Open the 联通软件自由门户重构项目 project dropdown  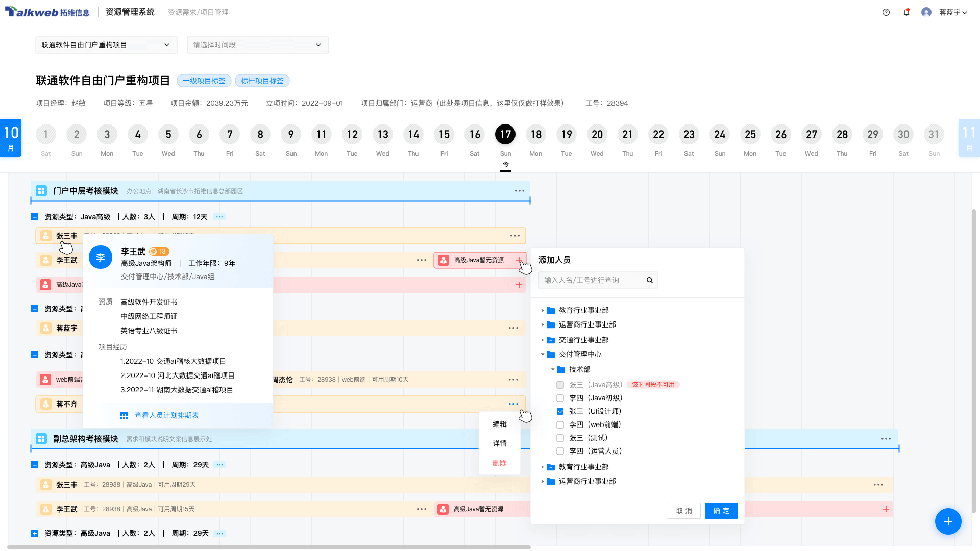tap(106, 45)
